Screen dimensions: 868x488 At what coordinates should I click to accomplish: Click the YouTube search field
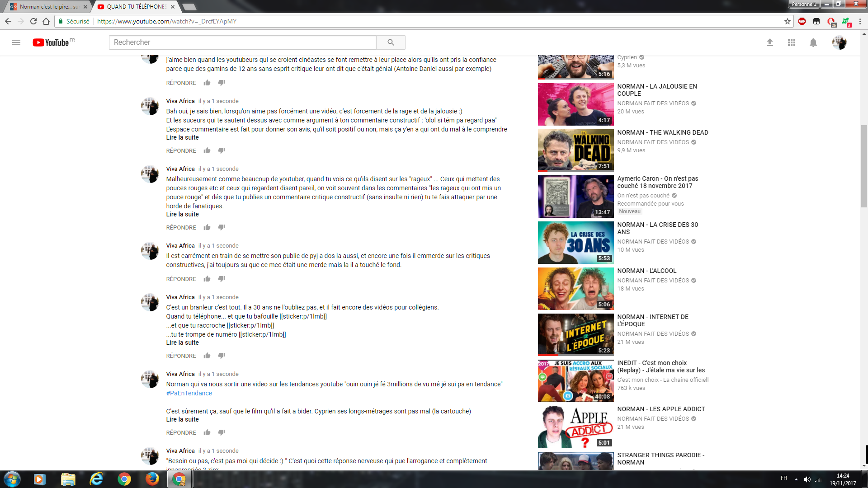[243, 42]
